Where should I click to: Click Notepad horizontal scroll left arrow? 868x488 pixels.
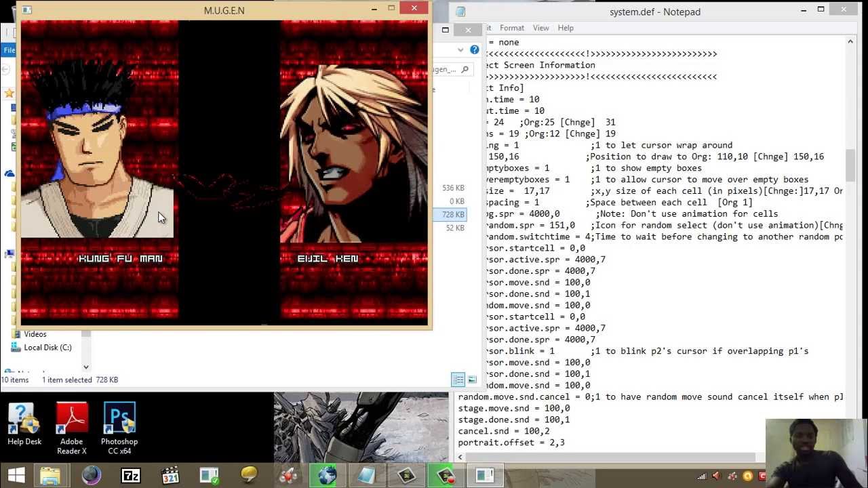click(460, 457)
